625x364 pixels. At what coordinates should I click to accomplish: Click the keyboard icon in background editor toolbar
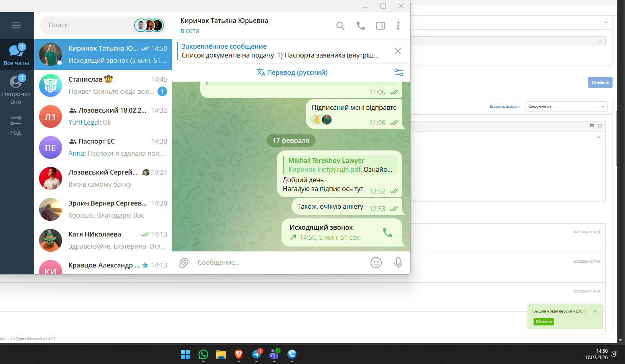[x=592, y=126]
